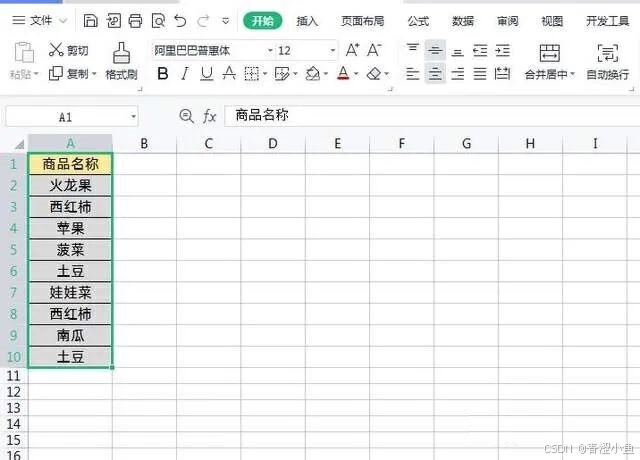Switch to the Review (审阅) tab
The image size is (640, 460).
tap(507, 21)
